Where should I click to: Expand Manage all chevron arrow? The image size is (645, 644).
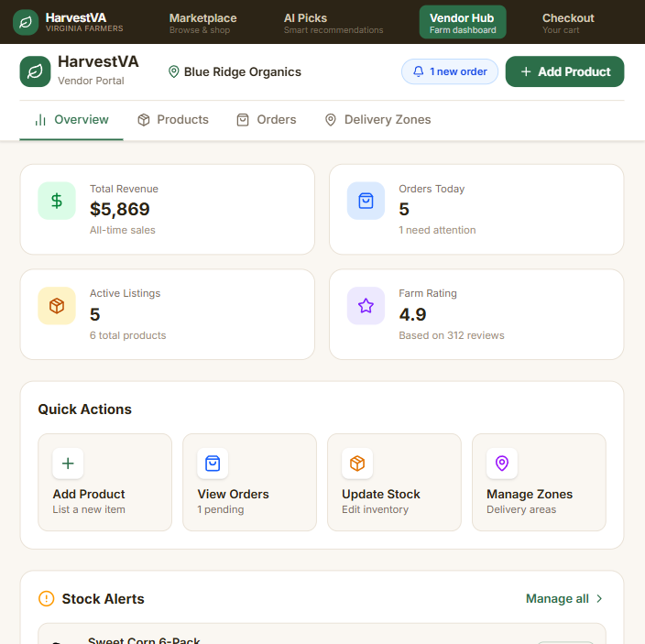600,599
